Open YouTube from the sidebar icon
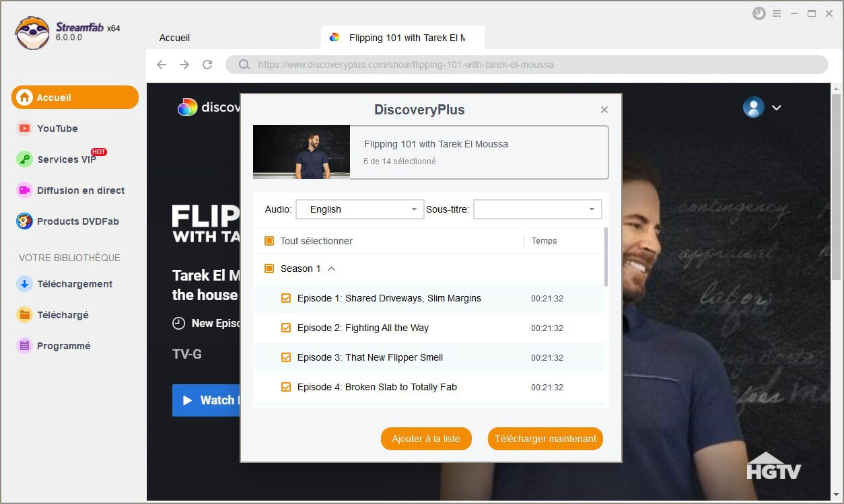 pos(25,129)
